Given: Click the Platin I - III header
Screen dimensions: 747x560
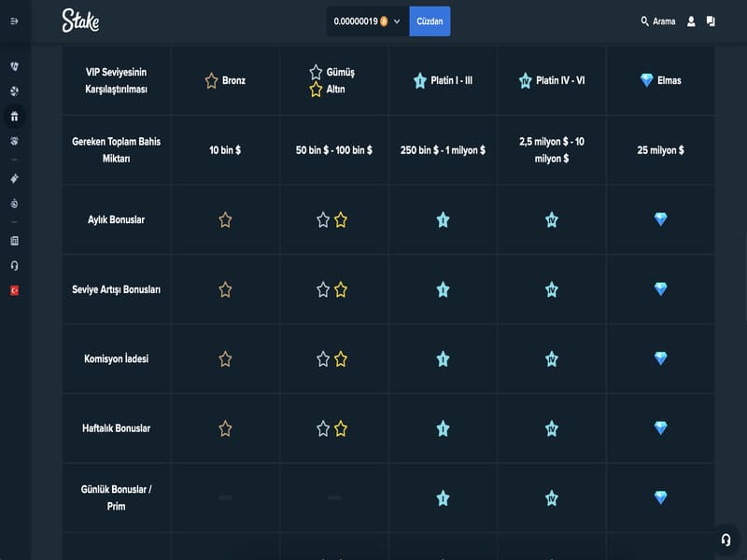Looking at the screenshot, I should [443, 80].
